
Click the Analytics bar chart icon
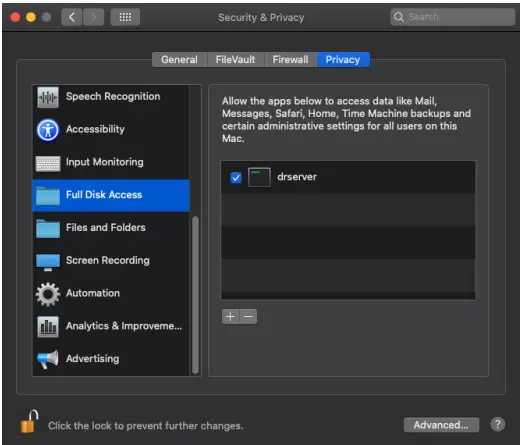[x=48, y=327]
